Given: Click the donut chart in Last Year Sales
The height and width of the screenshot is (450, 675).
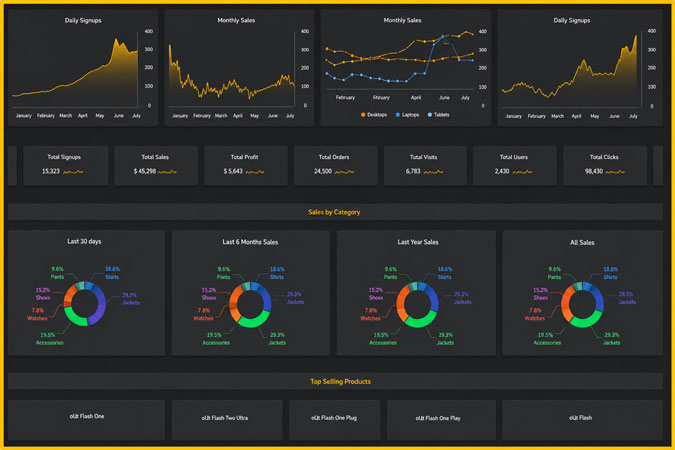Looking at the screenshot, I should point(417,304).
